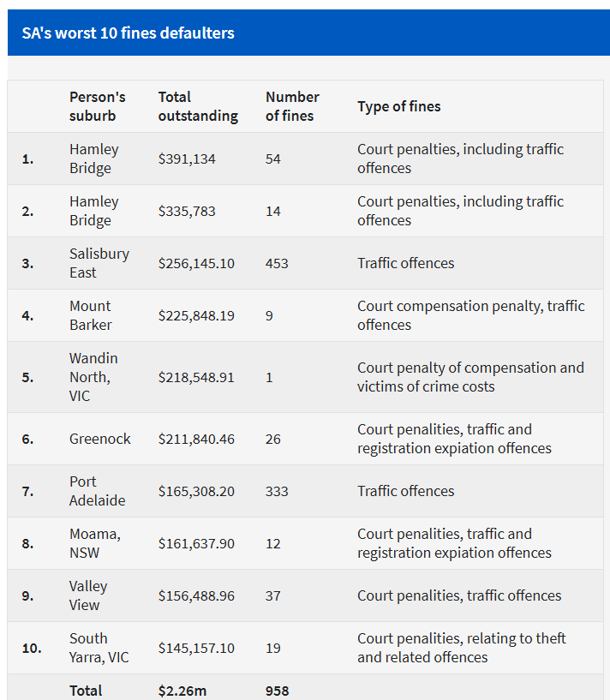Select the $391,134 outstanding amount cell
Viewport: 610px width, 700px height.
[188, 159]
